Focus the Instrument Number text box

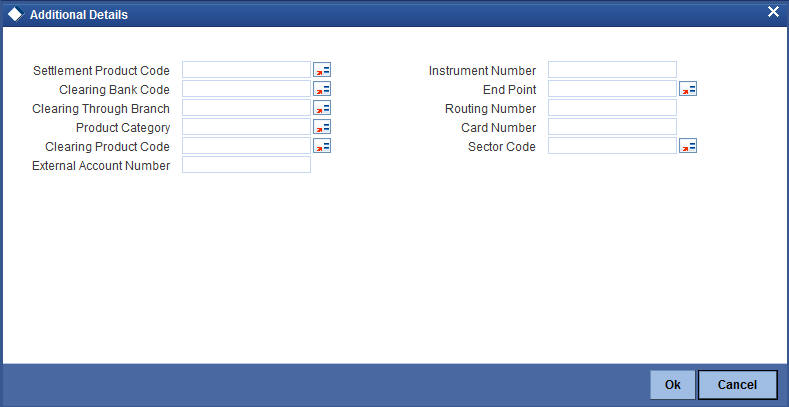coord(612,70)
